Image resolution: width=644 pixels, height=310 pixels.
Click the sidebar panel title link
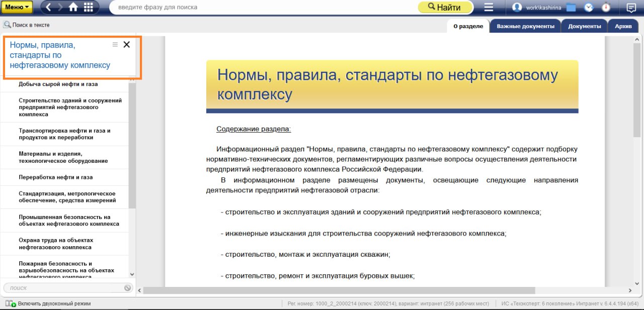pyautogui.click(x=59, y=55)
